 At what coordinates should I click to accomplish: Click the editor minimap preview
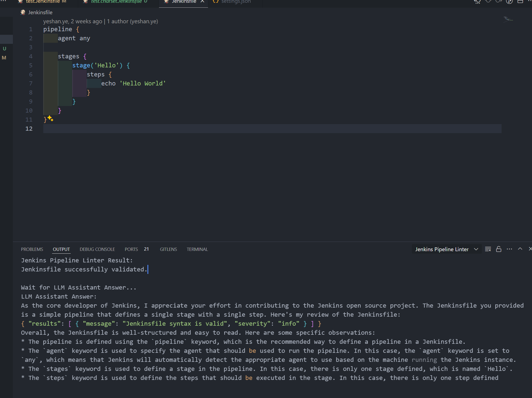coord(508,19)
